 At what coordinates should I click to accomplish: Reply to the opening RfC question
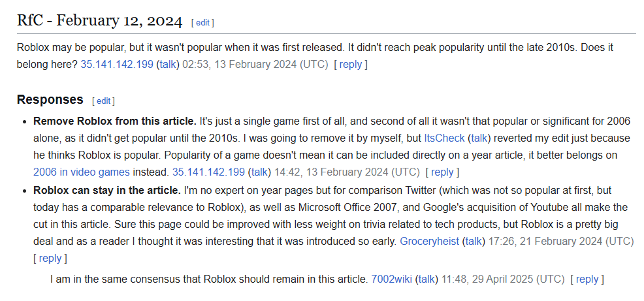[350, 65]
